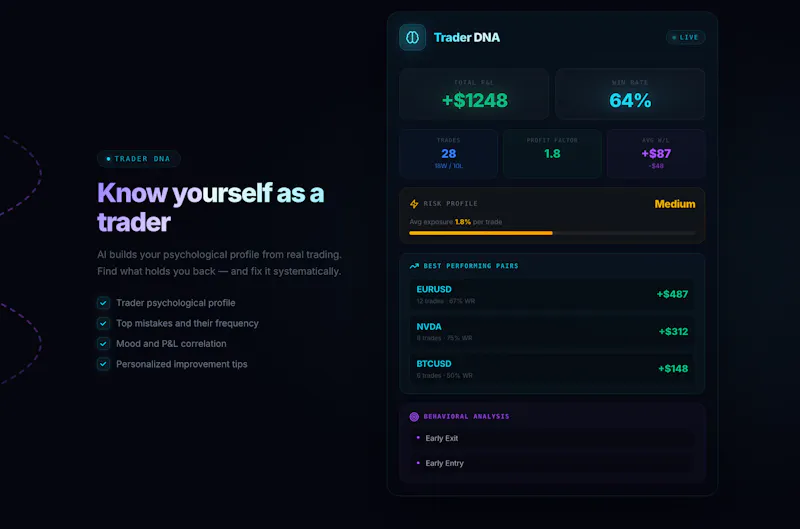Click the Early Entry behavior item
This screenshot has height=529, width=800.
(552, 463)
